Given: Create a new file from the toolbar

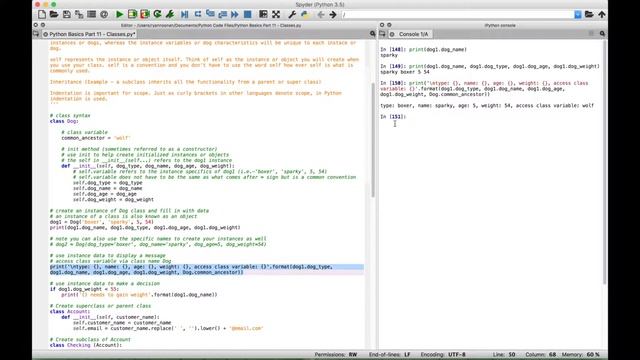Looking at the screenshot, I should coord(42,14).
